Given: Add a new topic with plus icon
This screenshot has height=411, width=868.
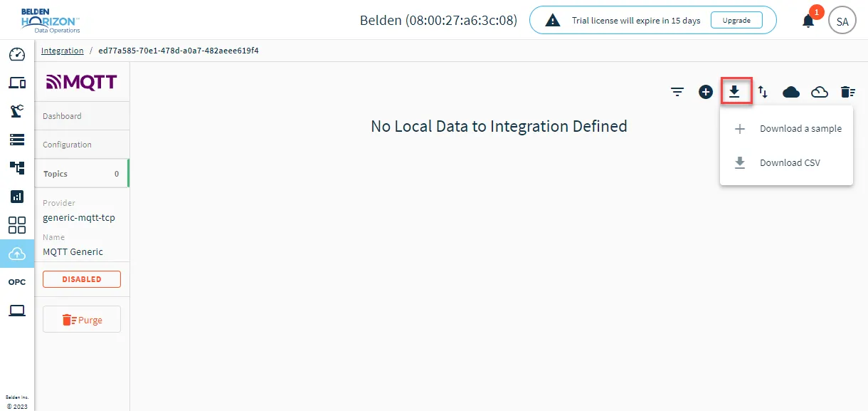Looking at the screenshot, I should 706,92.
